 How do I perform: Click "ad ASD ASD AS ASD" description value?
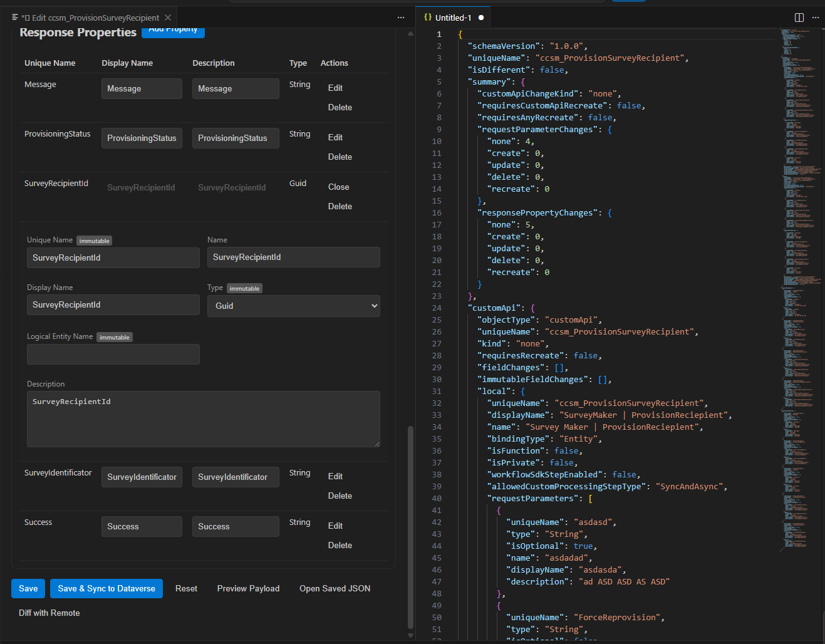[624, 582]
